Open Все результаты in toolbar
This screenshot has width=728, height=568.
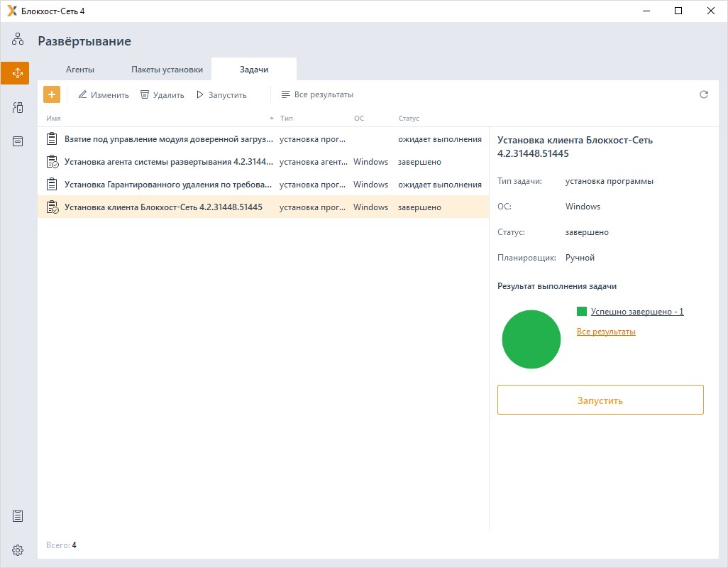click(318, 94)
